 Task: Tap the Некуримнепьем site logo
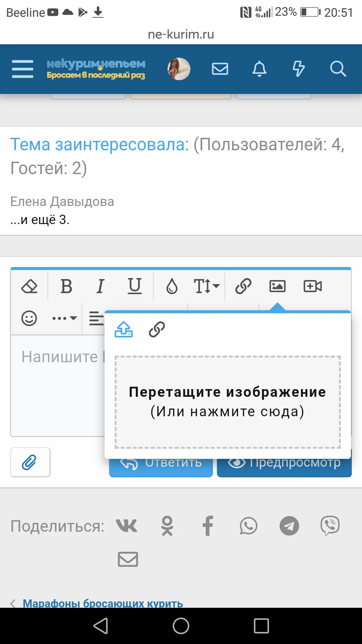pyautogui.click(x=96, y=69)
